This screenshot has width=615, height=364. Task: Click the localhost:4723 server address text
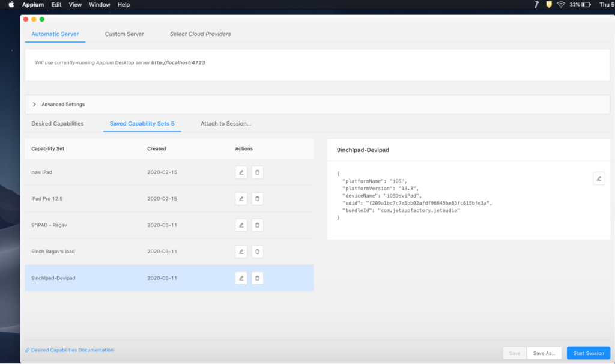[x=178, y=62]
